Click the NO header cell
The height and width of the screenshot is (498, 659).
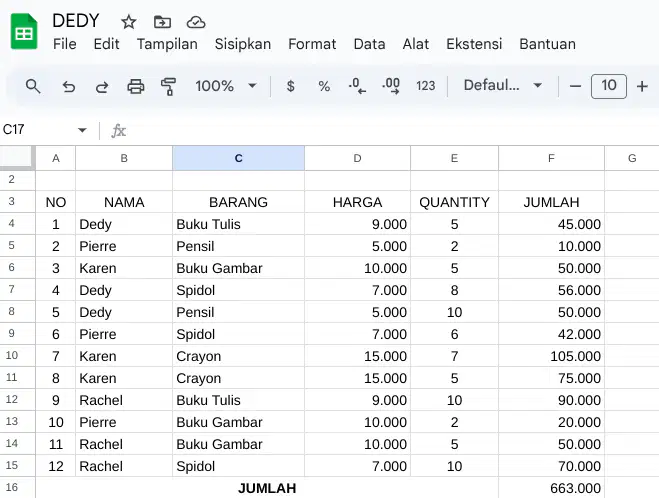click(x=56, y=202)
